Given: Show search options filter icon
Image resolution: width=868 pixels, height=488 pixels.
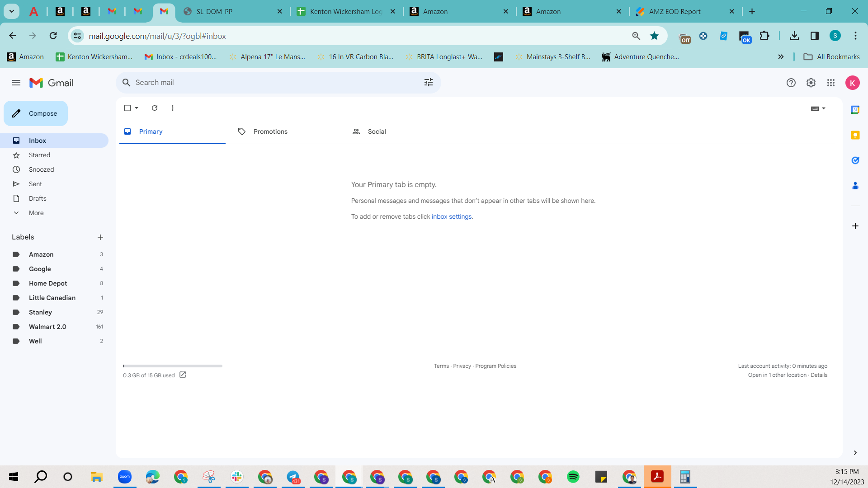Looking at the screenshot, I should pos(429,82).
